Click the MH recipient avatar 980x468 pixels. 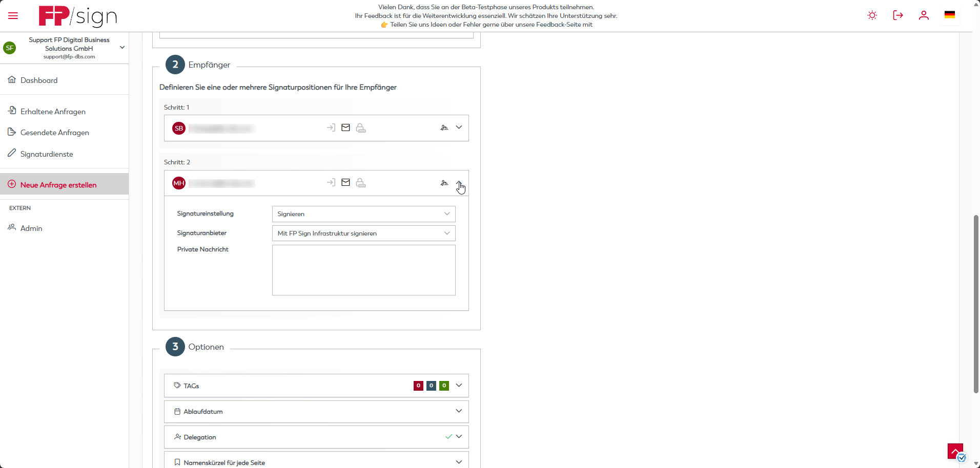coord(179,183)
